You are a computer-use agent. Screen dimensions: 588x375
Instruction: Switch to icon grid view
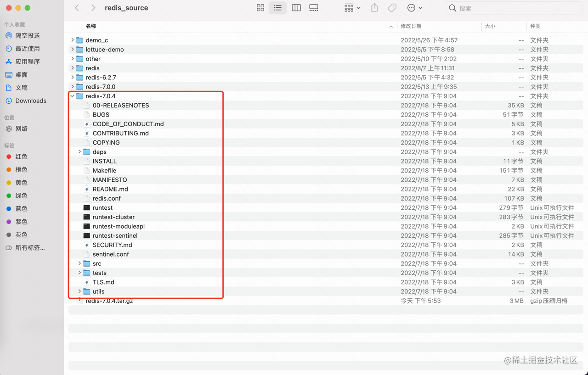[260, 8]
